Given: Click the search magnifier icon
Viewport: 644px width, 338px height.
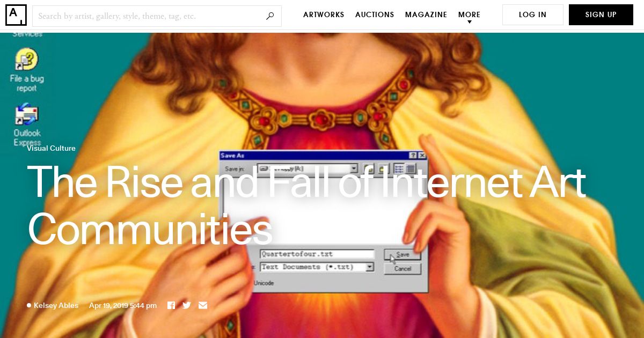Looking at the screenshot, I should tap(270, 16).
